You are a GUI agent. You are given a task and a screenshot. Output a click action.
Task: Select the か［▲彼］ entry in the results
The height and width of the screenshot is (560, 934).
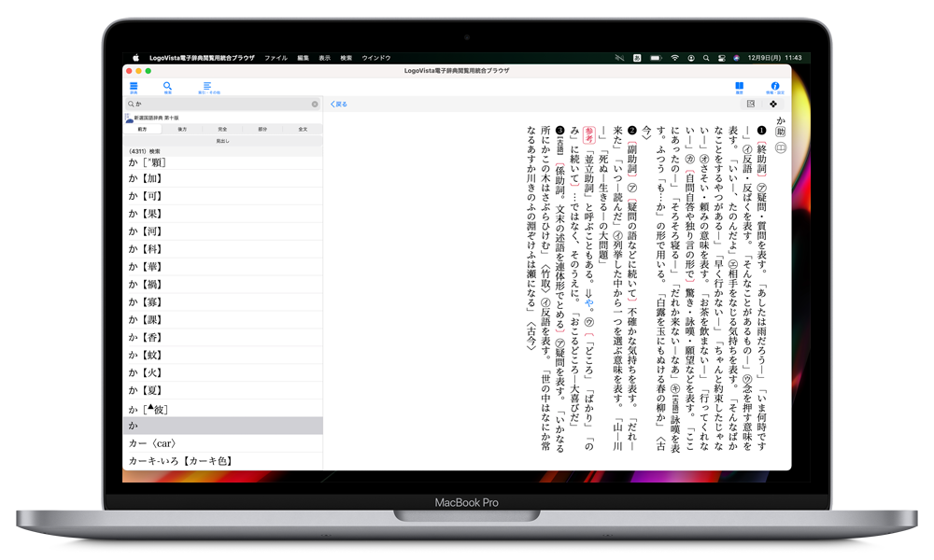click(x=223, y=409)
